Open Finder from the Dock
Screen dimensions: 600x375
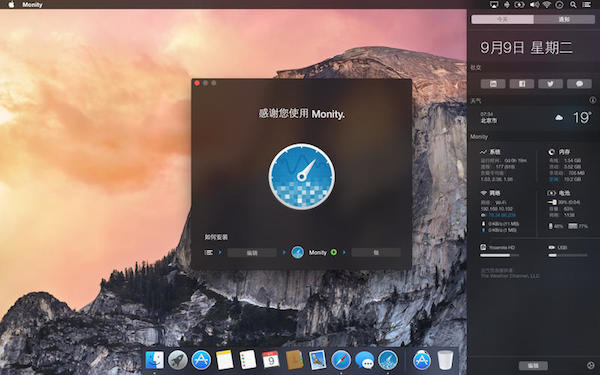154,360
